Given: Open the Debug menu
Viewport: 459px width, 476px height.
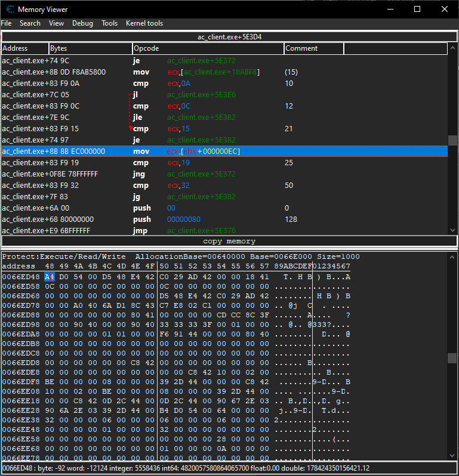Looking at the screenshot, I should pyautogui.click(x=82, y=23).
